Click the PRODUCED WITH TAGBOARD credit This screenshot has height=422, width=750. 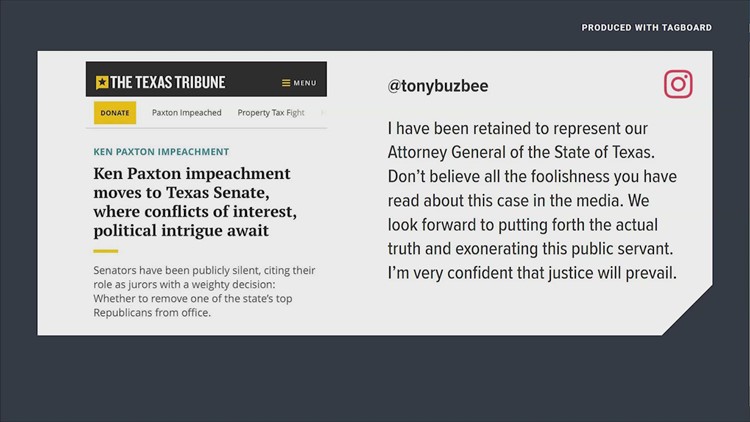(646, 28)
